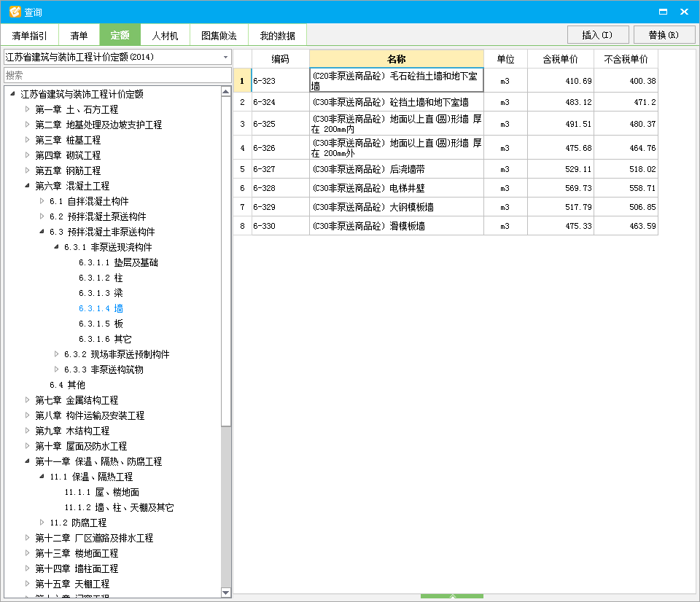Expand 第十三章 楼地面工程

tap(27, 553)
